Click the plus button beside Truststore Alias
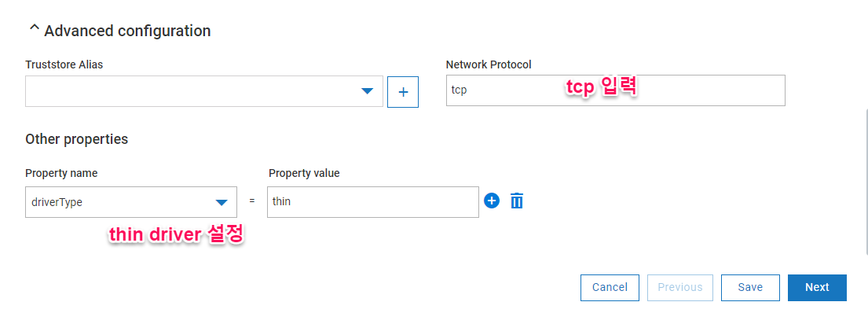This screenshot has height=324, width=868. point(403,91)
